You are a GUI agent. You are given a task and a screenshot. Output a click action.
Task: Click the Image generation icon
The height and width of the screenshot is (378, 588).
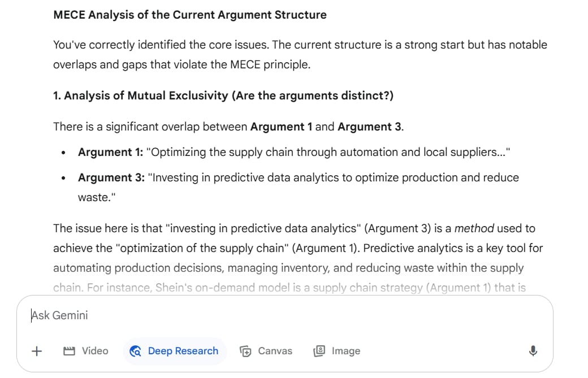click(319, 351)
